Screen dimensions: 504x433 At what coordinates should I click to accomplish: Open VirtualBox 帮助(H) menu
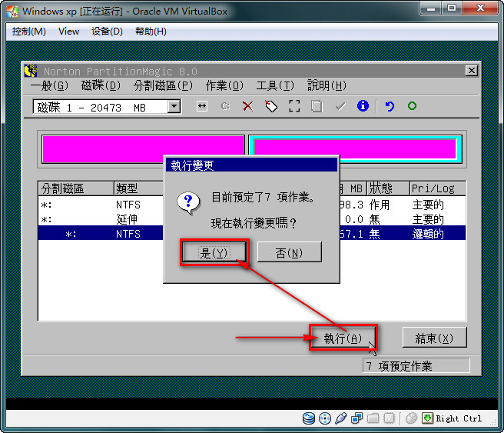151,32
